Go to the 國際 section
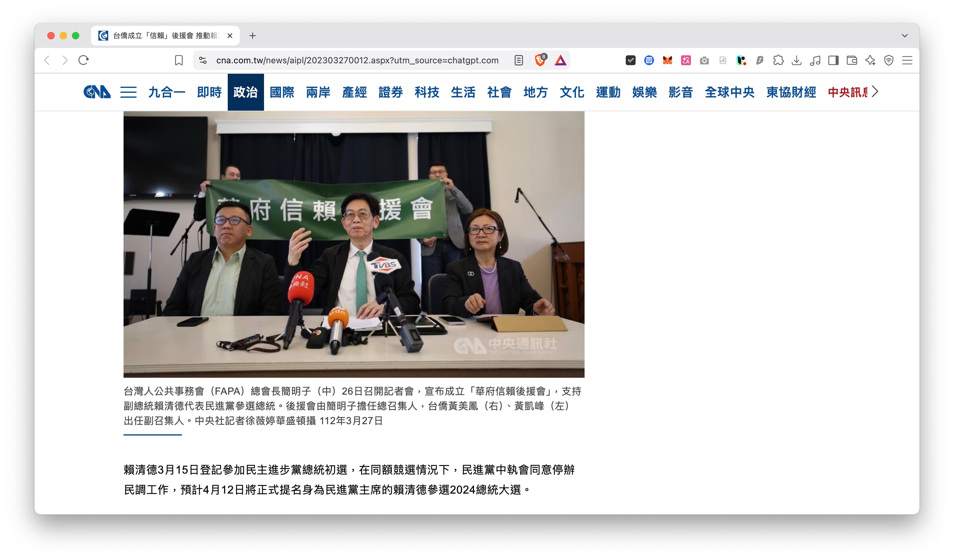Screen dimensions: 954x560 click(282, 92)
